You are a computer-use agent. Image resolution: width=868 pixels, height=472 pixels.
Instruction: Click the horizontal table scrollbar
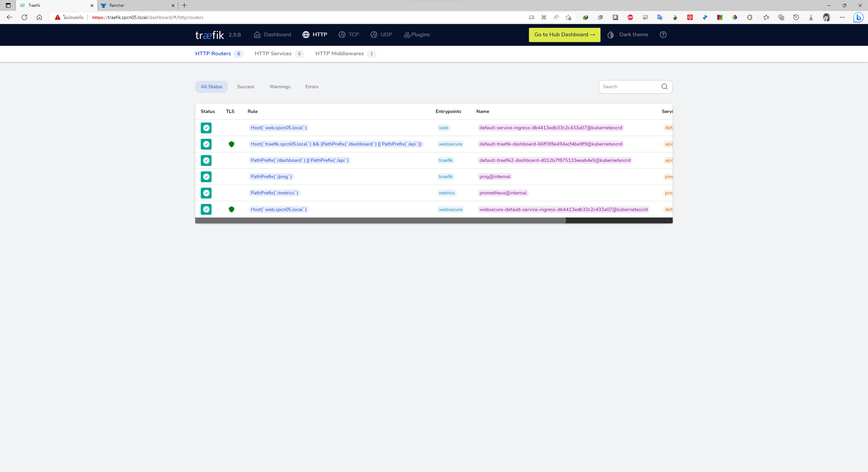pyautogui.click(x=380, y=221)
